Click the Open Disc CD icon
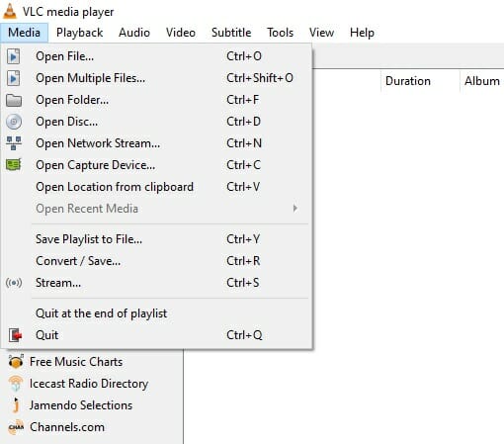Viewport: 504px width, 444px height. click(14, 122)
